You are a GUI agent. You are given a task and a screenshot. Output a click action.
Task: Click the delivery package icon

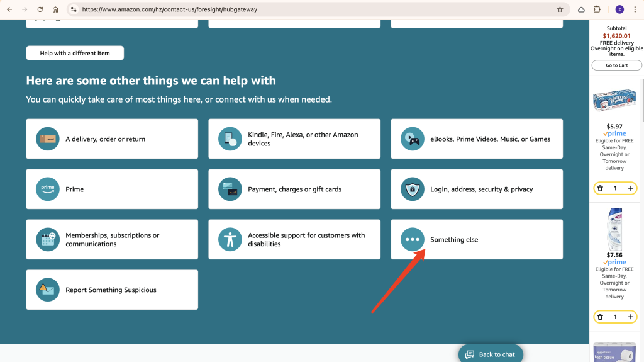[x=48, y=139]
